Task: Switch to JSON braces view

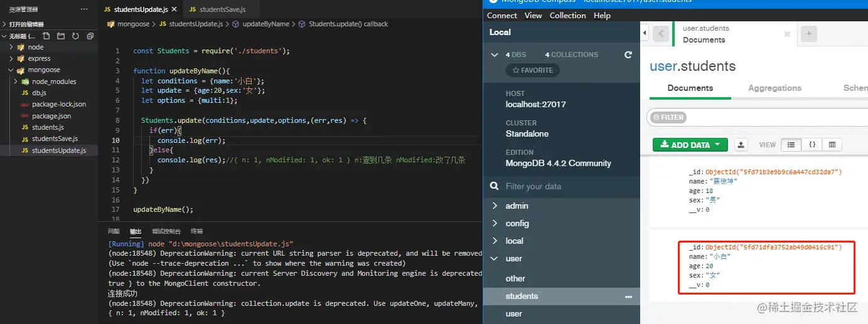Action: tap(812, 145)
